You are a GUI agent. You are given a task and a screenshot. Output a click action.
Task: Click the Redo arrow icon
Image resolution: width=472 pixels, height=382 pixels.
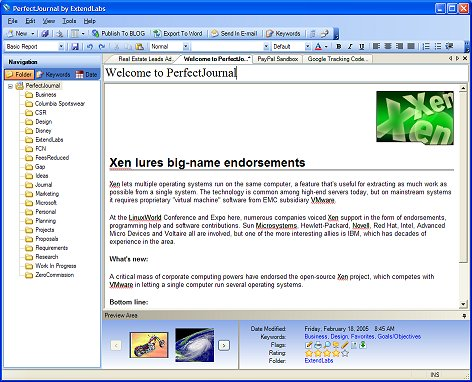tap(102, 47)
